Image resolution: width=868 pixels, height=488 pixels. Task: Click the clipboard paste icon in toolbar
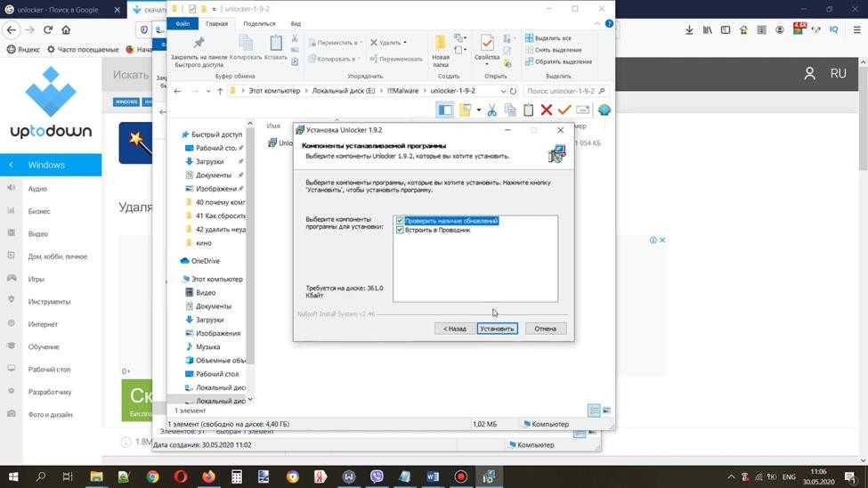[528, 110]
